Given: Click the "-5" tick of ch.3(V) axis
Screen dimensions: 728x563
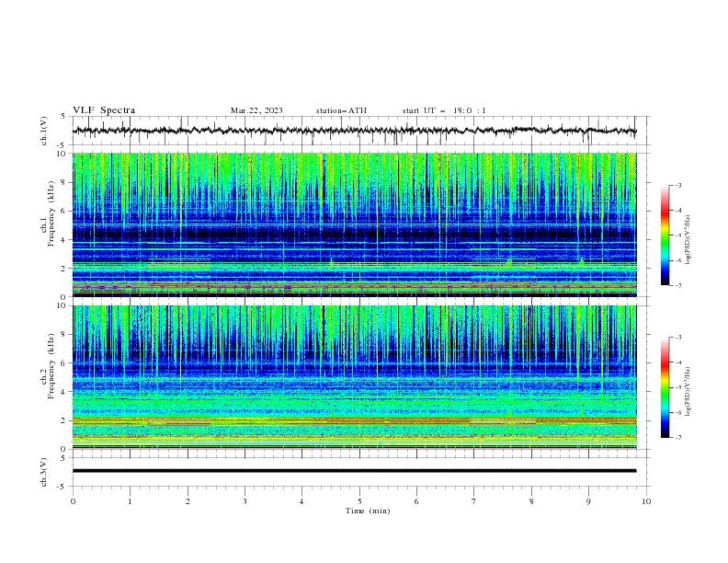Looking at the screenshot, I should tap(63, 487).
